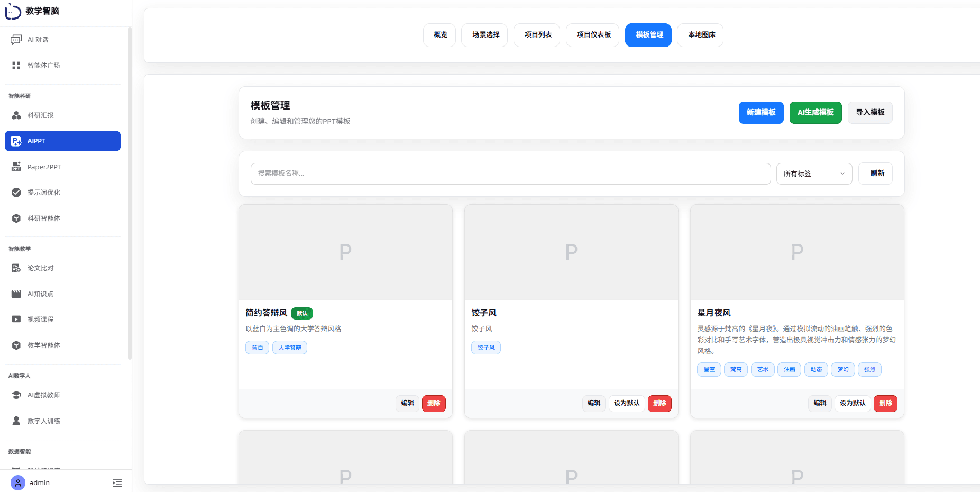Click the 大学答辩 tag
The image size is (980, 492).
click(290, 348)
